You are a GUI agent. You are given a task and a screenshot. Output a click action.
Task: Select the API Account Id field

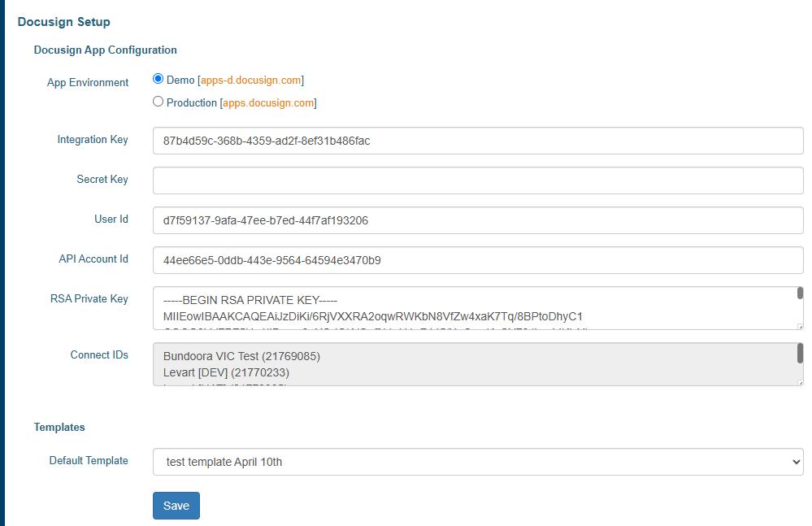pyautogui.click(x=478, y=260)
